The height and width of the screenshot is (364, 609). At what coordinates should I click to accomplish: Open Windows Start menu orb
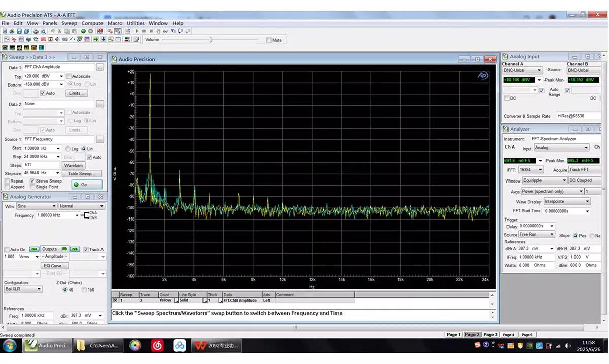pyautogui.click(x=10, y=346)
